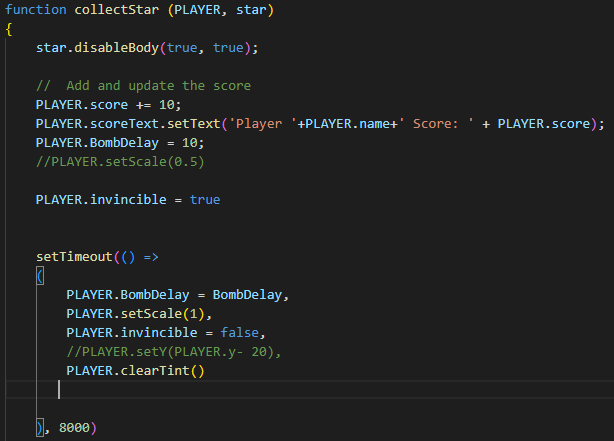Click the 'PLAYER.BombDelay = 10' statement
Viewport: 614px width, 441px height.
click(x=118, y=143)
